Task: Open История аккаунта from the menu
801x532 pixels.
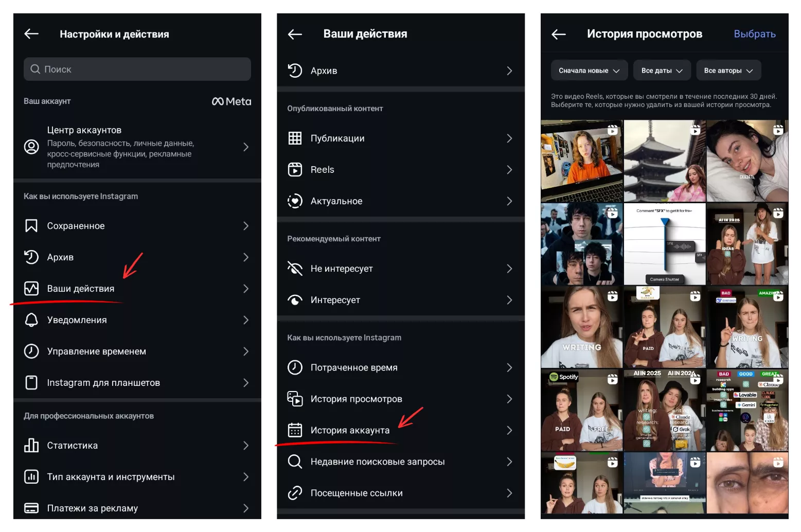Action: tap(350, 430)
